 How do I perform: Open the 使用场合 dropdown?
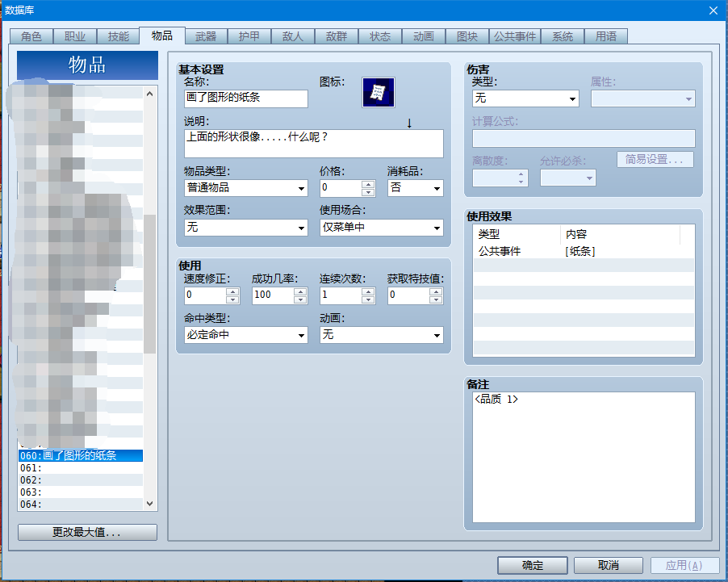click(382, 228)
